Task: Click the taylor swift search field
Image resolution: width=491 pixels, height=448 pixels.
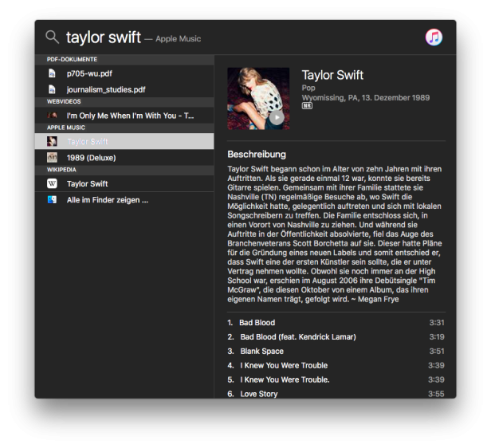Action: [104, 37]
